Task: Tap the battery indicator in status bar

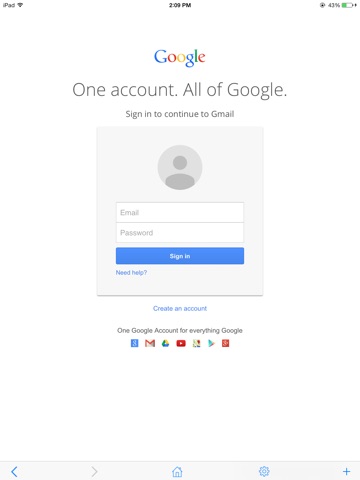Action: [349, 5]
